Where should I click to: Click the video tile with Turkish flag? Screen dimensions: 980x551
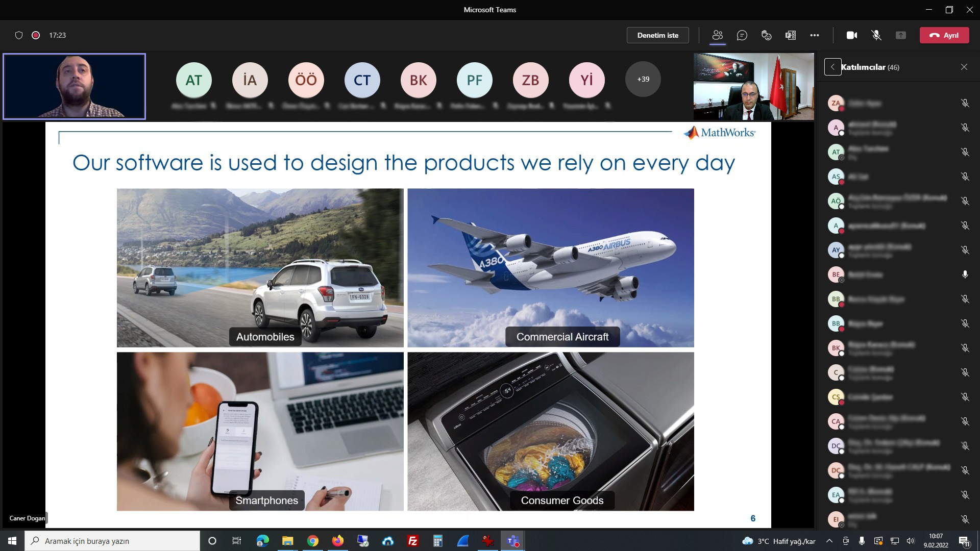click(x=753, y=86)
